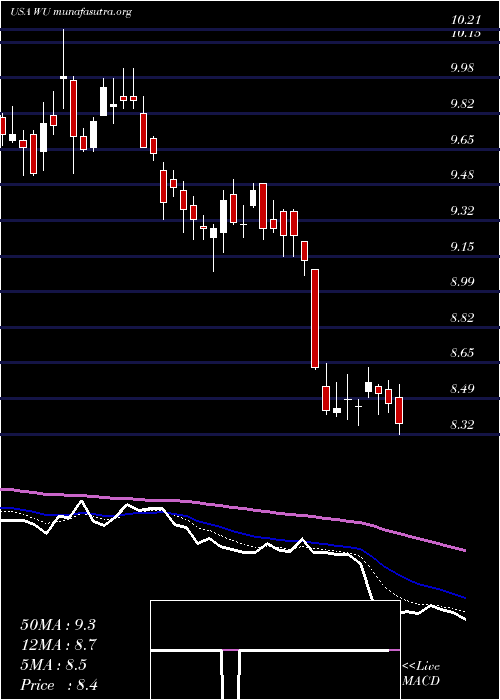Click the large red candle dropping to 8.65
The height and width of the screenshot is (700, 500).
pos(315,319)
